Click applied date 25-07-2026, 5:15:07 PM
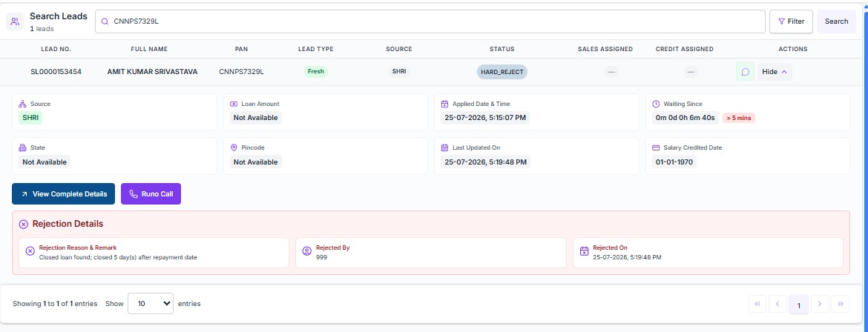This screenshot has width=868, height=332. (485, 117)
